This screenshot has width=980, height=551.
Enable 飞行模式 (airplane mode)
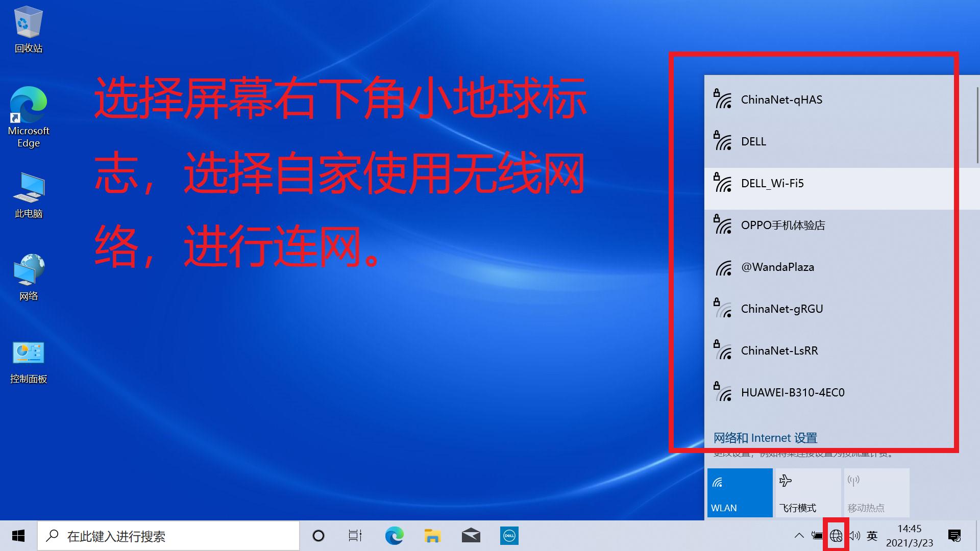coord(807,491)
